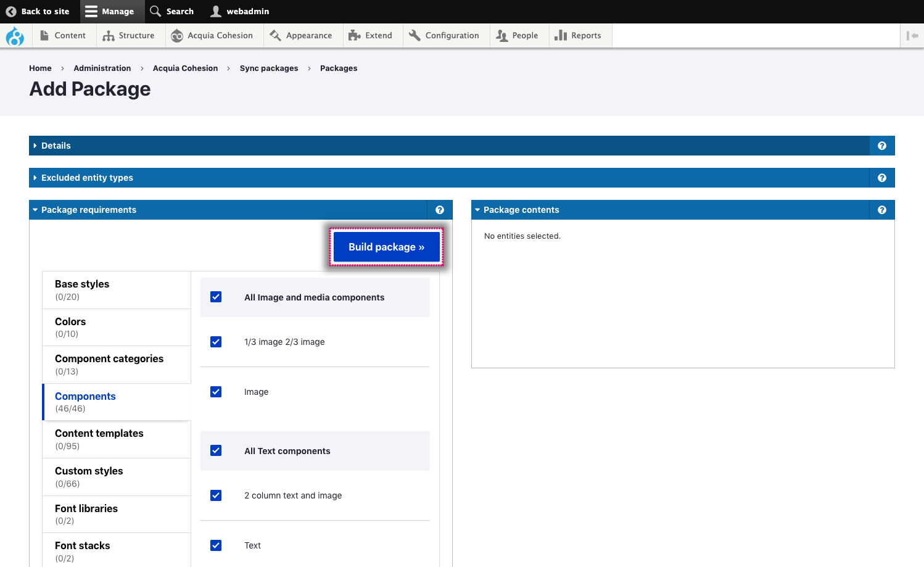Uncheck the Image component checkbox
This screenshot has height=567, width=924.
(216, 392)
